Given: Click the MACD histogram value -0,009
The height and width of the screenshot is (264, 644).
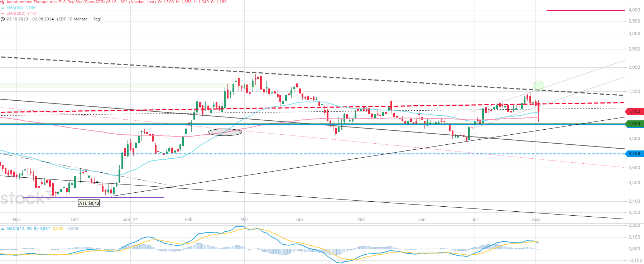Looking at the screenshot, I should tap(72, 229).
